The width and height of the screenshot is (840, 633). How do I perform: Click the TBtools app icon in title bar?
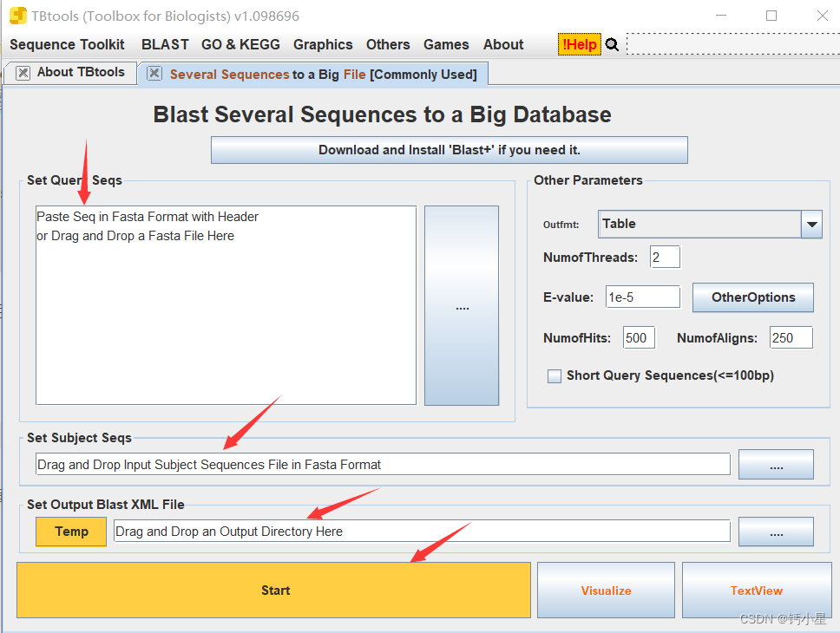(17, 16)
